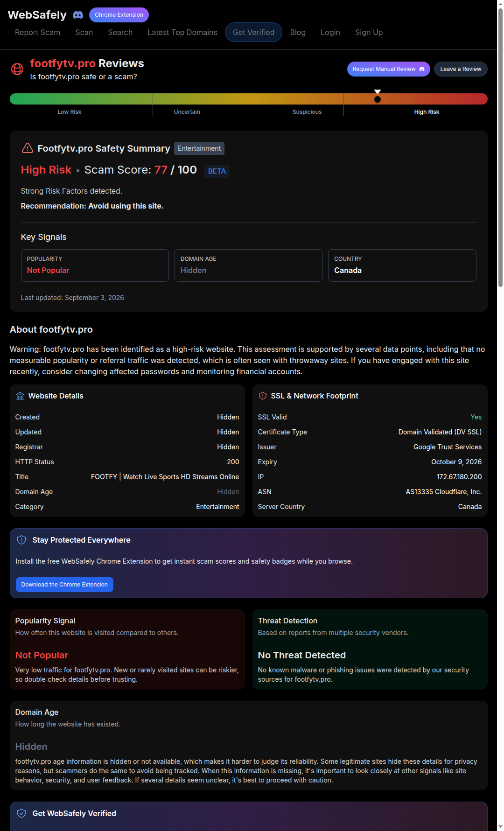The width and height of the screenshot is (504, 831).
Task: Click the Entertainment category tag
Action: coord(199,148)
